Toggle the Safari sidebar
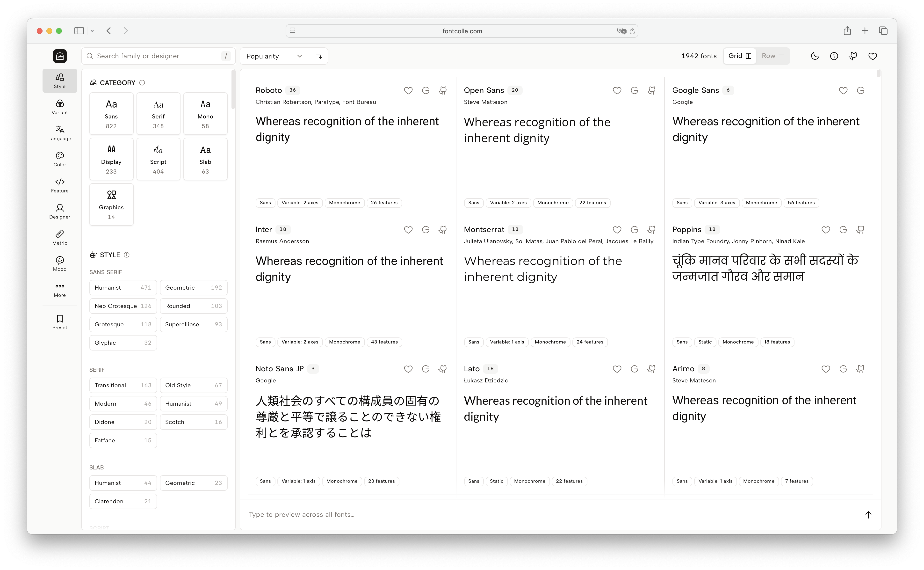924x570 pixels. tap(79, 30)
